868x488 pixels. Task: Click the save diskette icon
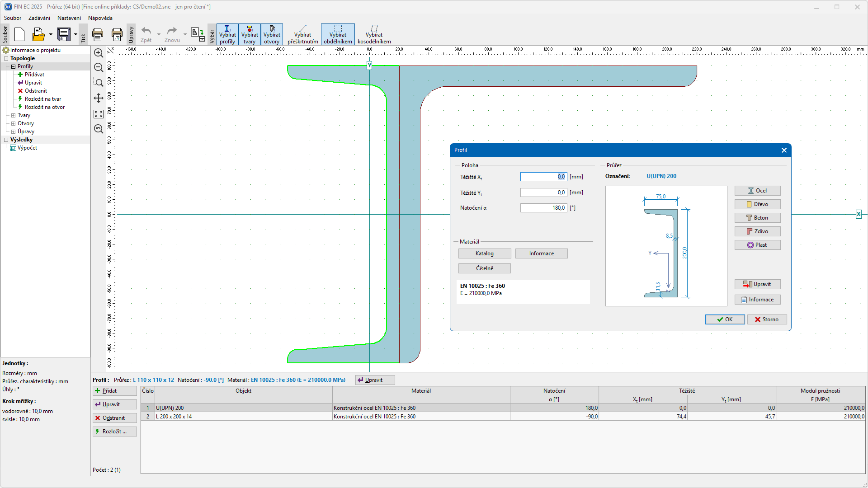[x=64, y=34]
